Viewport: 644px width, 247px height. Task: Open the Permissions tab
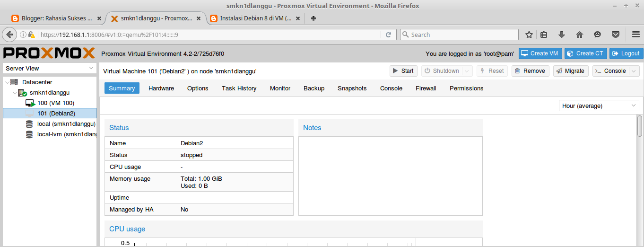(467, 88)
